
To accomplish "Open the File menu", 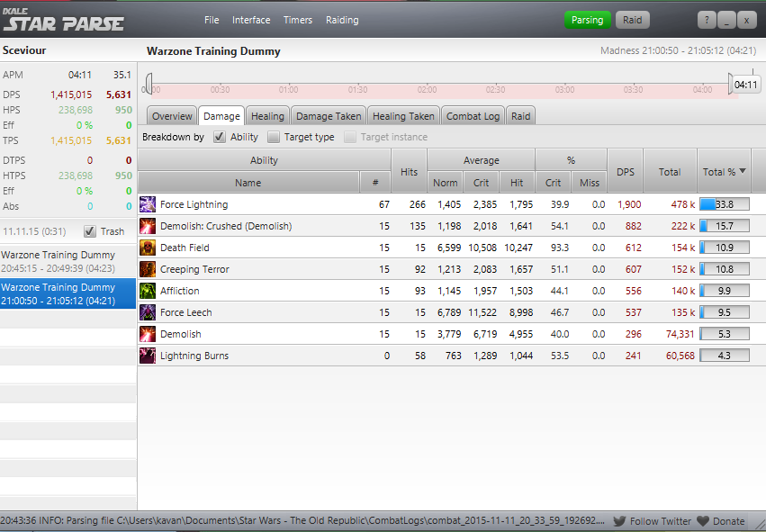I will tap(212, 20).
